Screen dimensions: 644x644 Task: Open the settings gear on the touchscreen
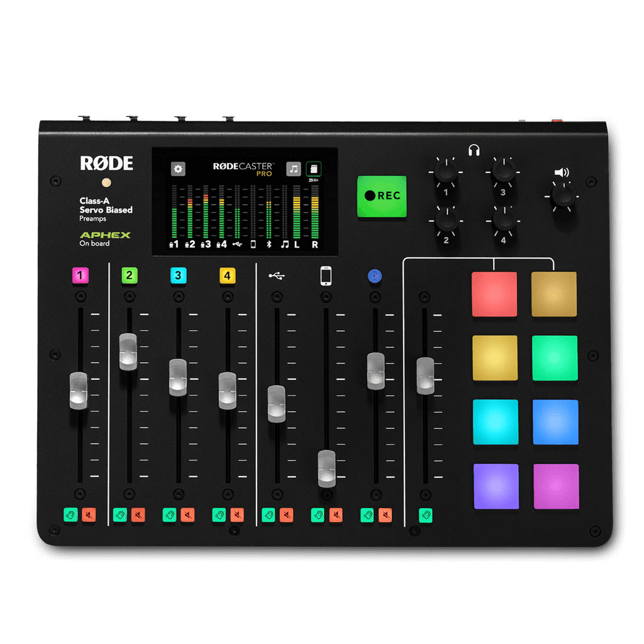click(x=178, y=169)
